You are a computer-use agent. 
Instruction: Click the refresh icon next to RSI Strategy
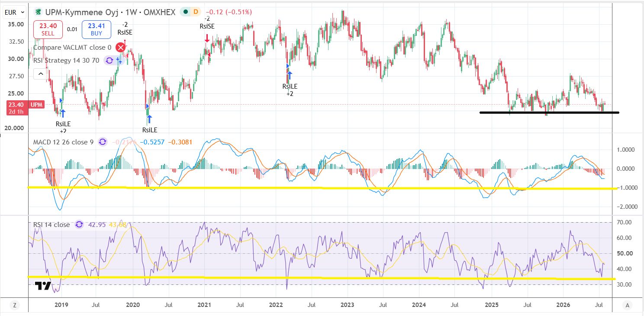pyautogui.click(x=109, y=61)
